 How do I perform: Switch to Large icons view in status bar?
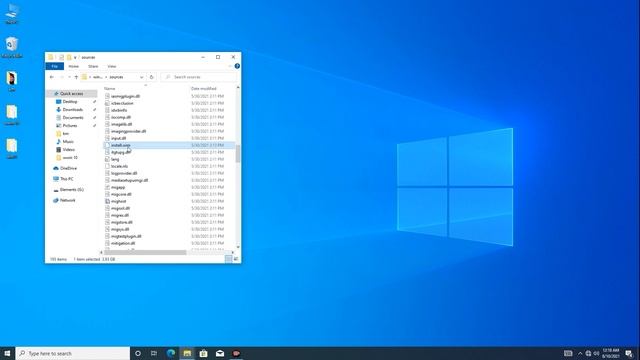tap(236, 259)
